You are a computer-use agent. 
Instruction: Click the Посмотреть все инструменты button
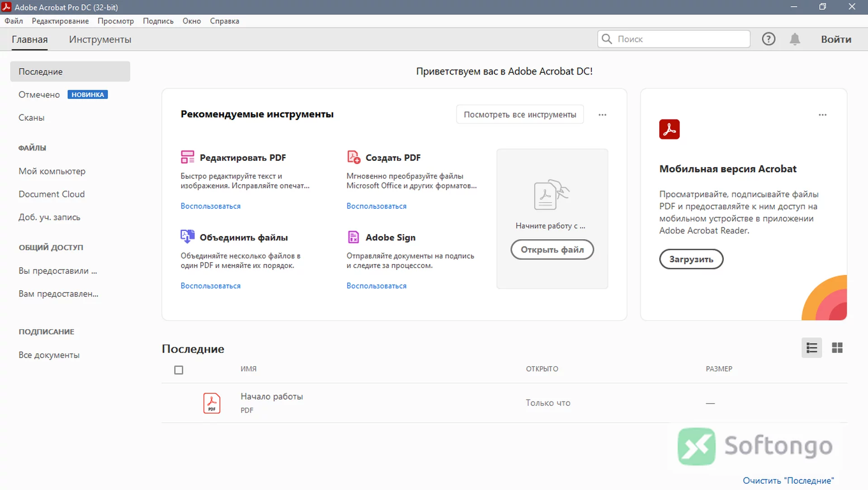pyautogui.click(x=520, y=114)
